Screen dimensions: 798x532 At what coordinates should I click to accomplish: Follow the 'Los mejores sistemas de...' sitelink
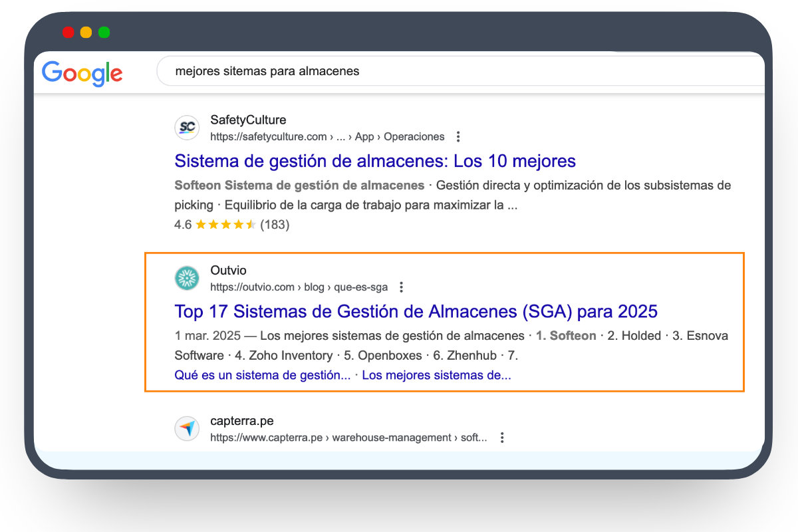437,375
